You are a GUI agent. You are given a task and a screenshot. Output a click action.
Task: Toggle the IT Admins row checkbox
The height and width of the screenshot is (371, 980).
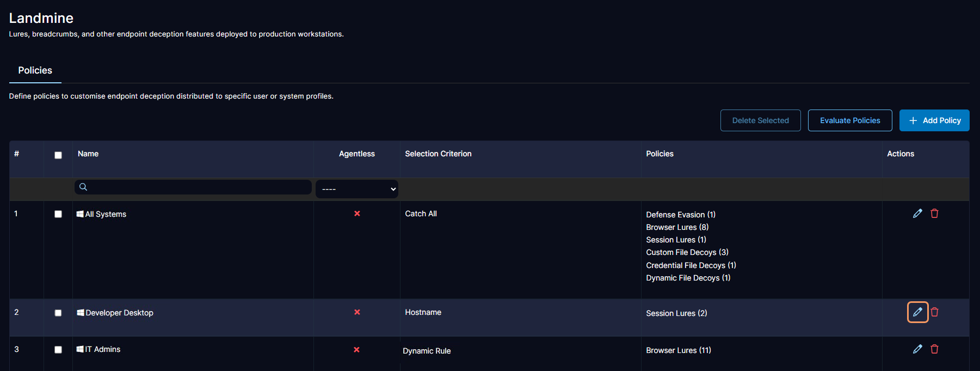58,350
